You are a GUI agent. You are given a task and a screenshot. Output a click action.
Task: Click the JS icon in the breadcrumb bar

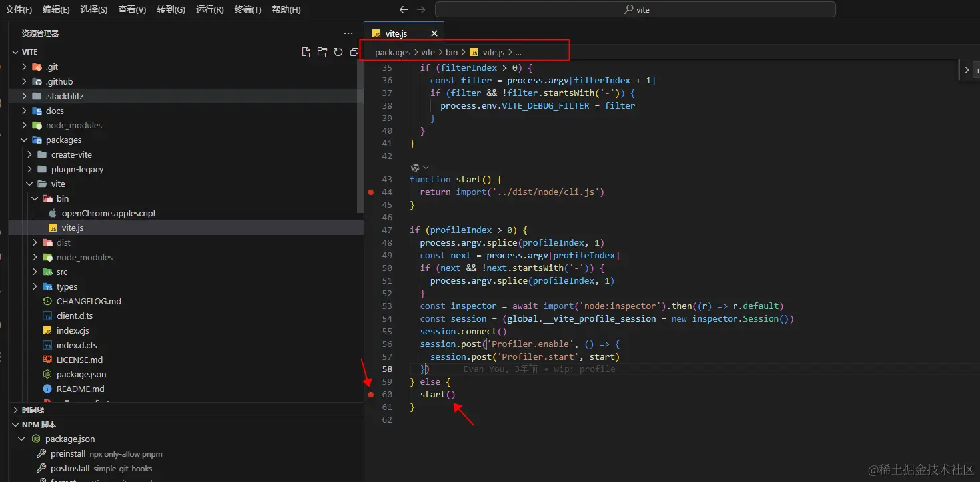pos(474,52)
